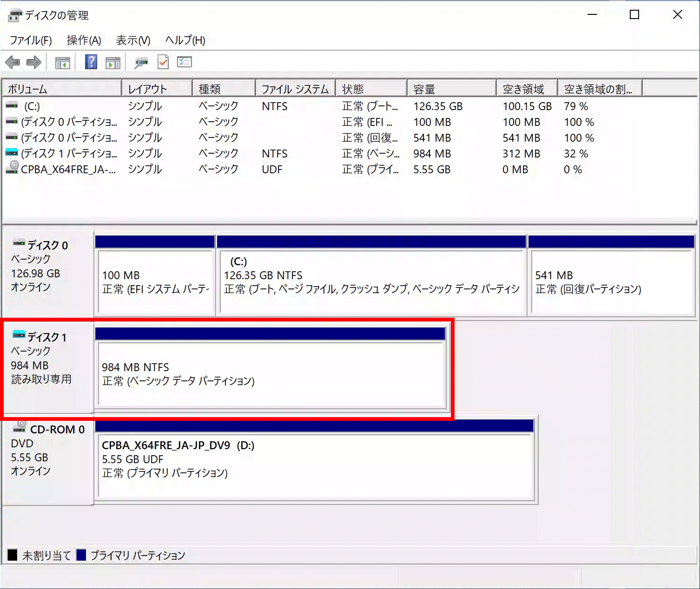Open the ヘルプ(H) menu
The height and width of the screenshot is (589, 700).
tap(185, 40)
